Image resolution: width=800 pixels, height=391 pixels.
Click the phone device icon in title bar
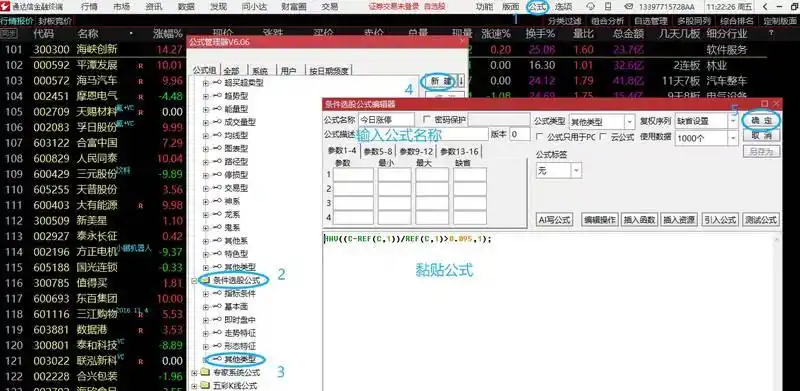pos(608,7)
